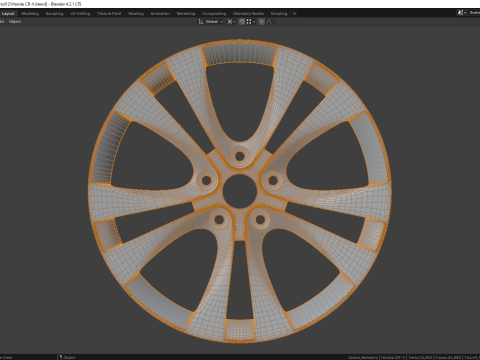The width and height of the screenshot is (480, 360).
Task: Open the Texture Paint workspace tab
Action: 109,14
